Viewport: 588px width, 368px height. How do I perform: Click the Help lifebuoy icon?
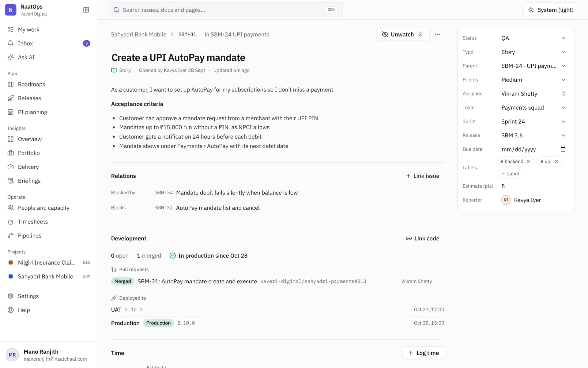[11, 310]
